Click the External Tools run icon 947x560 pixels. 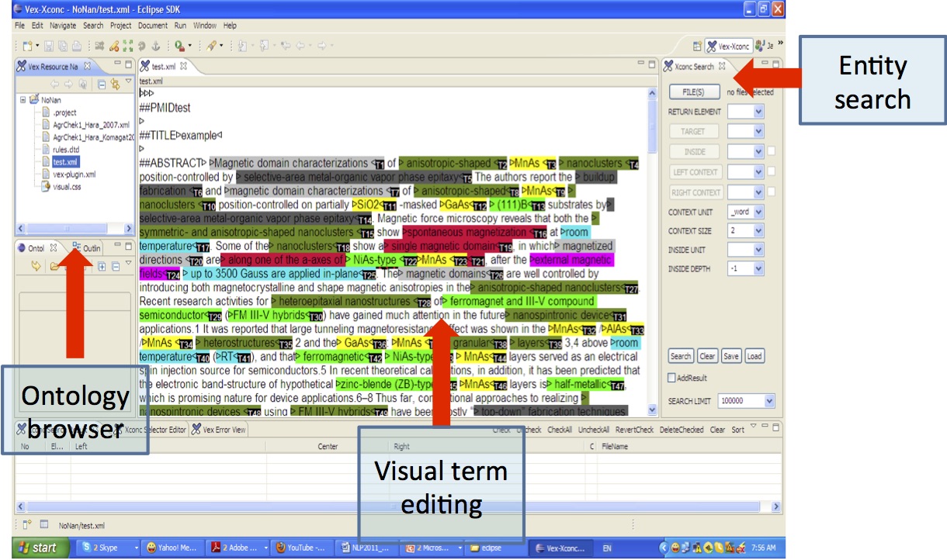(179, 47)
